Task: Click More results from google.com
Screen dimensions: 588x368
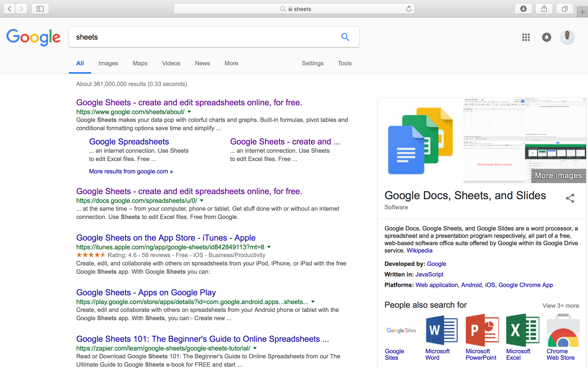Action: click(131, 171)
